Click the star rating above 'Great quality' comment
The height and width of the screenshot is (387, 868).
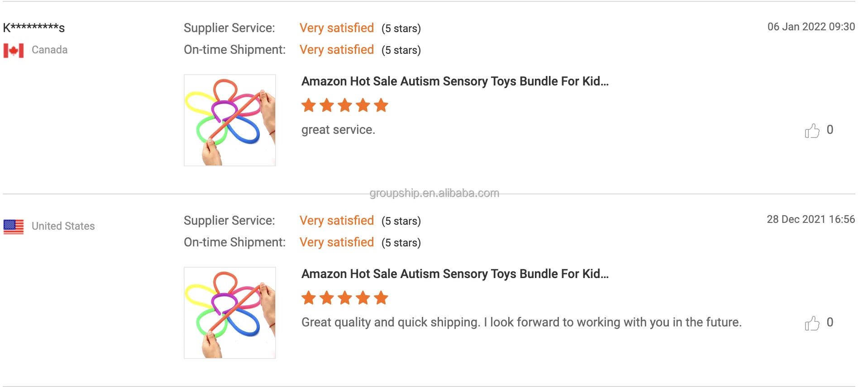pyautogui.click(x=345, y=298)
